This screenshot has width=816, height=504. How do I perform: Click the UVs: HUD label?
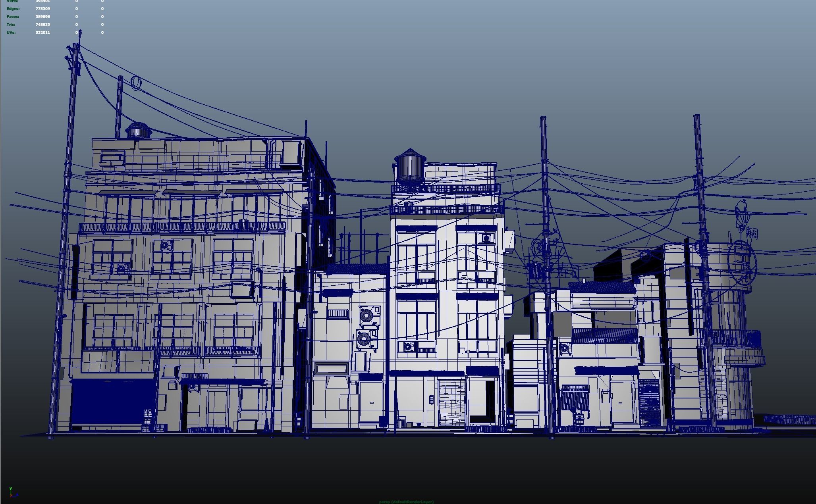pyautogui.click(x=11, y=33)
